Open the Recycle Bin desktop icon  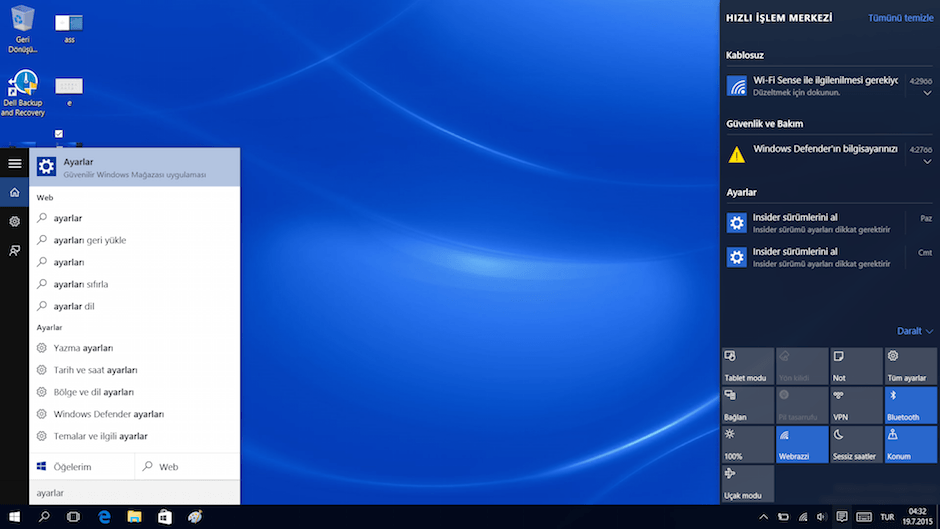pos(22,28)
